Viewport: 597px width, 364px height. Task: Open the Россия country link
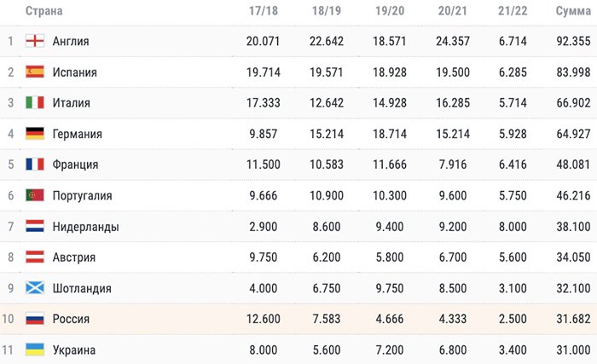point(71,319)
